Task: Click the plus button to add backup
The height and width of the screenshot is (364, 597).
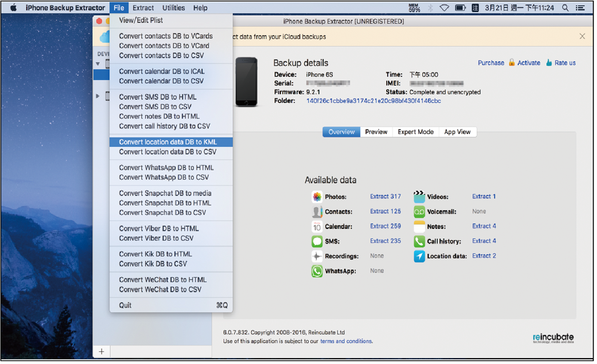Action: coord(101,351)
